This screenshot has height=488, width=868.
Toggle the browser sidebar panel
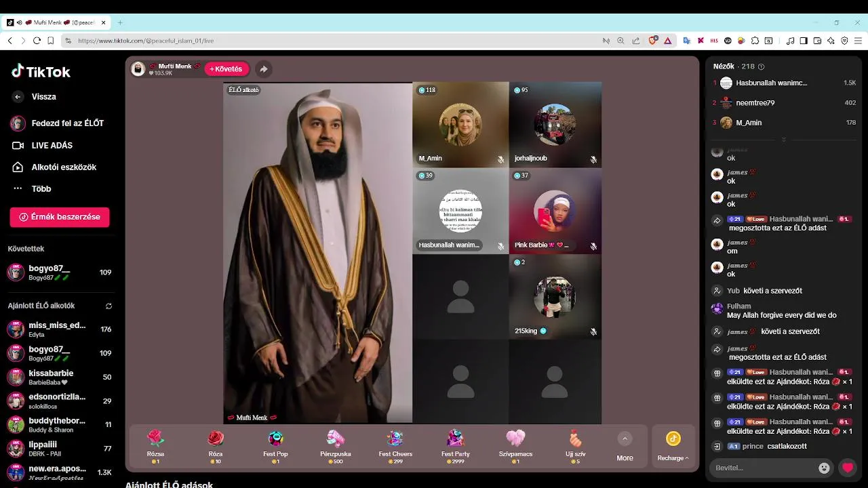tap(804, 41)
